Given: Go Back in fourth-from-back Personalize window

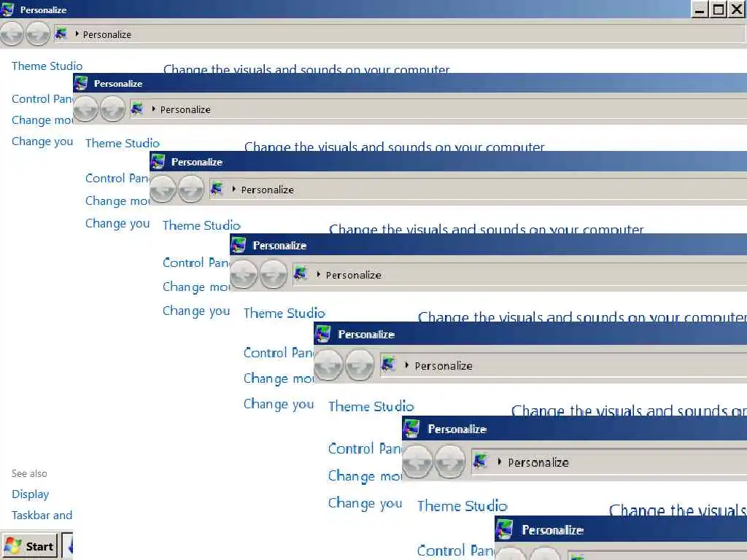Looking at the screenshot, I should [x=244, y=274].
